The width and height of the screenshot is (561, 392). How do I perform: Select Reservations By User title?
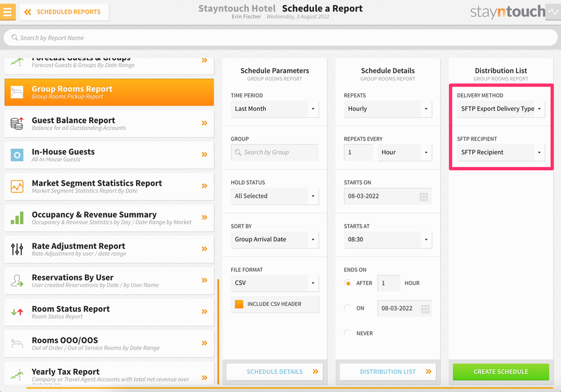(73, 277)
